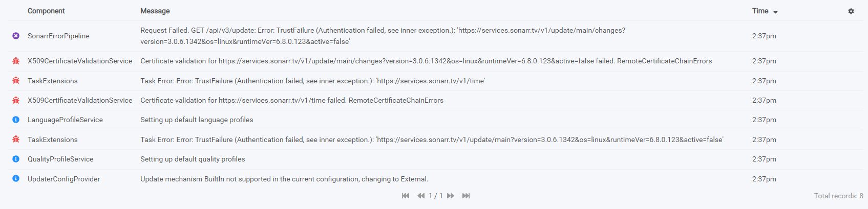Image resolution: width=868 pixels, height=209 pixels.
Task: Open the SonarrErrorPipeline Request Failed log entry
Action: [x=434, y=36]
